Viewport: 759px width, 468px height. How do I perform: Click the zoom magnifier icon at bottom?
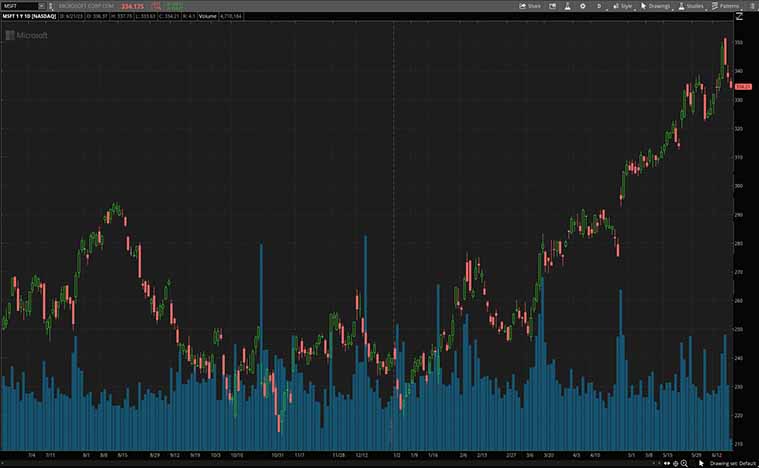pyautogui.click(x=685, y=463)
